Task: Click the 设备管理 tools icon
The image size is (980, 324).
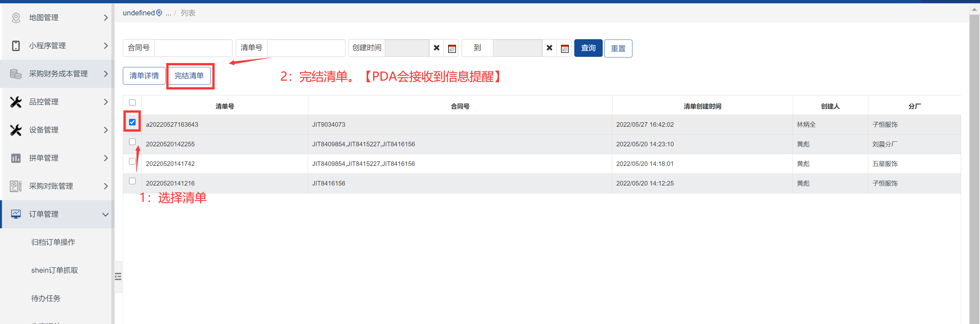Action: (16, 130)
